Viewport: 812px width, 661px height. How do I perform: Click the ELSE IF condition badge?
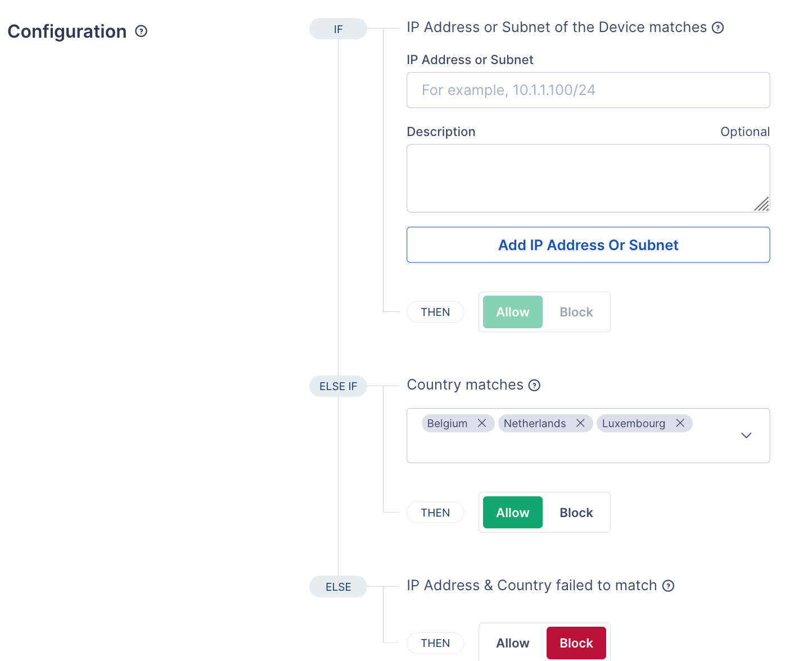(x=338, y=386)
